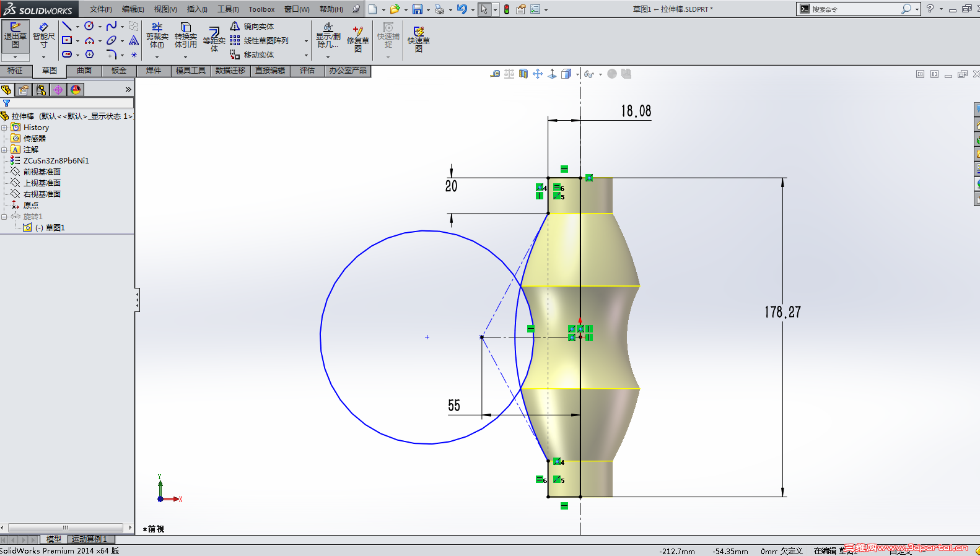The image size is (980, 556).
Task: Click the 178.27 dimension value
Action: click(782, 312)
